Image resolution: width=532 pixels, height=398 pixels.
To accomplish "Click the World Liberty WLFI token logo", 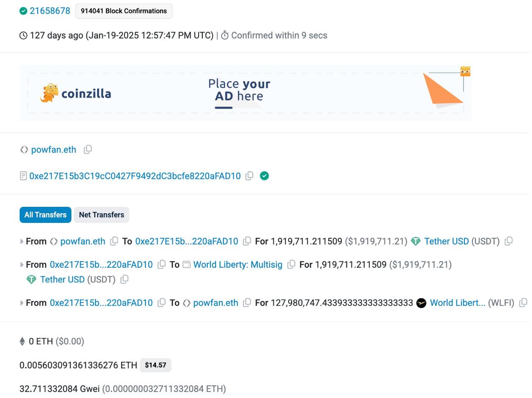I will 421,303.
